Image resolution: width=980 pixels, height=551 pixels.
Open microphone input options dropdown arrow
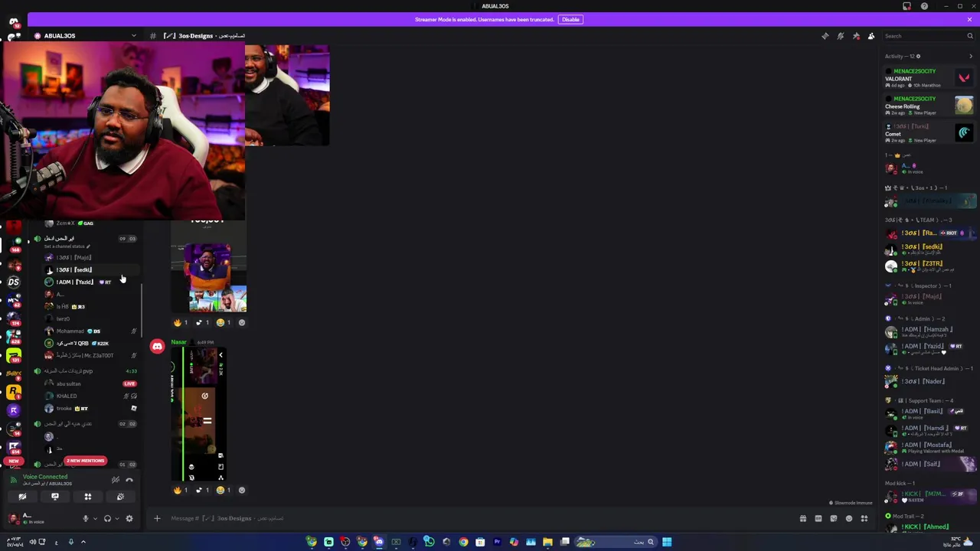95,519
